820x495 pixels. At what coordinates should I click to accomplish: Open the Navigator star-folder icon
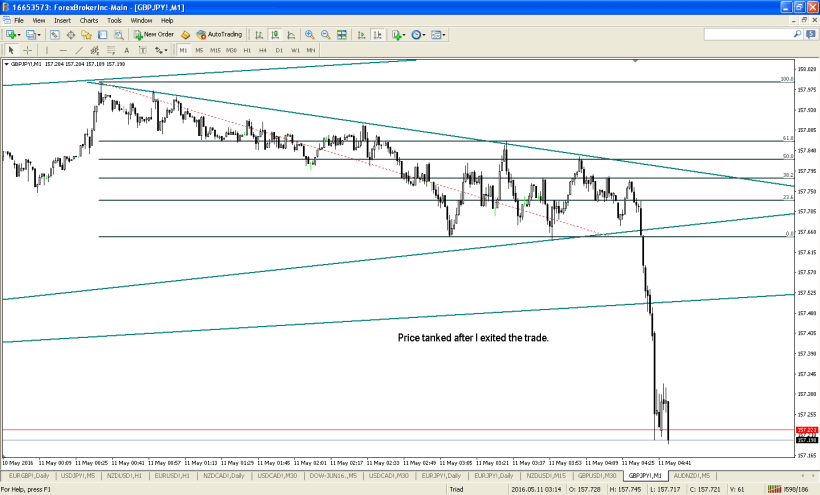(x=86, y=34)
